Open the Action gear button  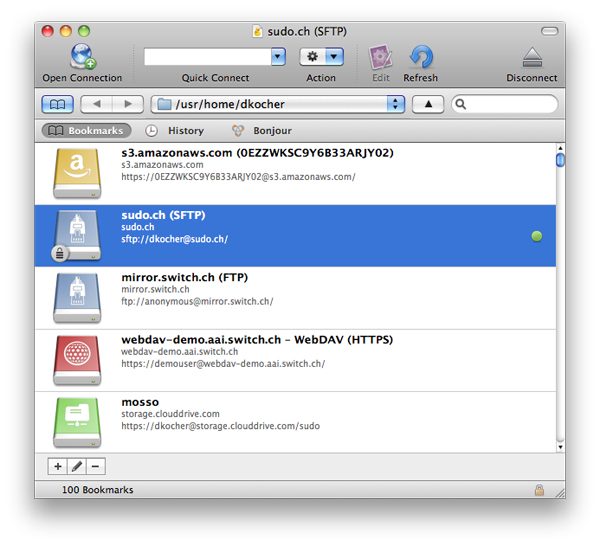313,57
